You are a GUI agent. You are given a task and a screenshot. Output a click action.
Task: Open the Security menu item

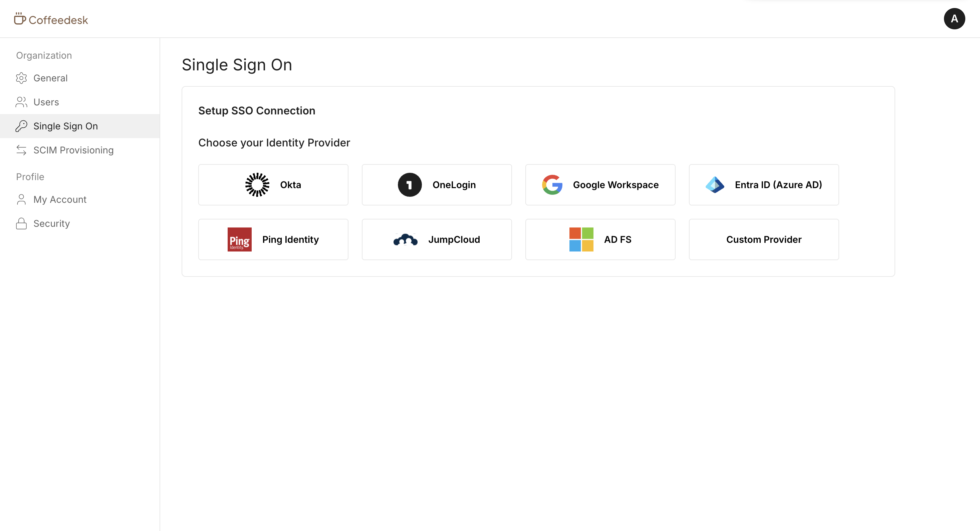tap(51, 223)
